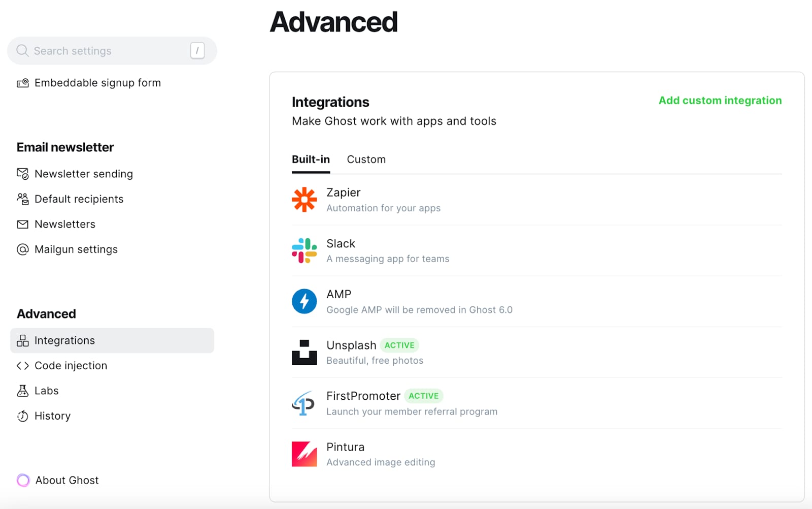Open the Default recipients section
The width and height of the screenshot is (812, 509).
[x=79, y=199]
